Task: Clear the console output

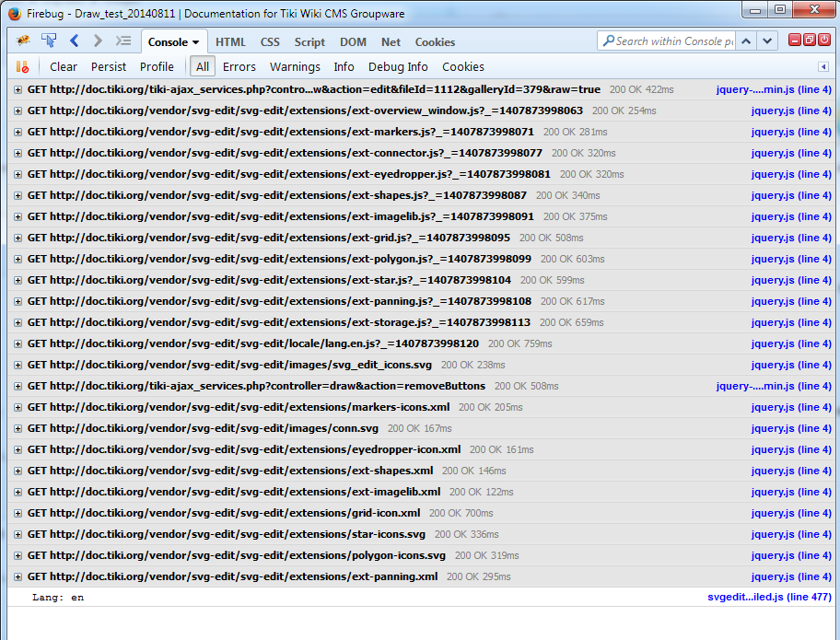Action: 64,67
